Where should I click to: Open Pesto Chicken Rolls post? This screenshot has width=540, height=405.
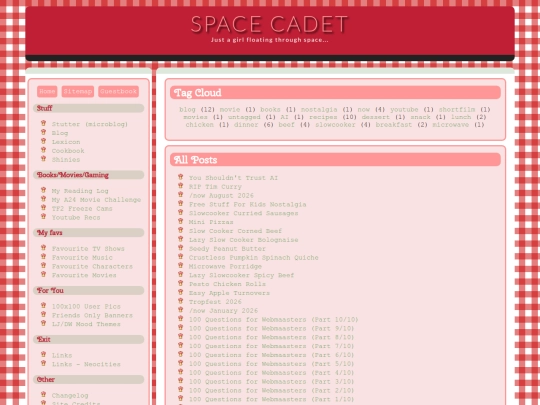click(x=227, y=284)
